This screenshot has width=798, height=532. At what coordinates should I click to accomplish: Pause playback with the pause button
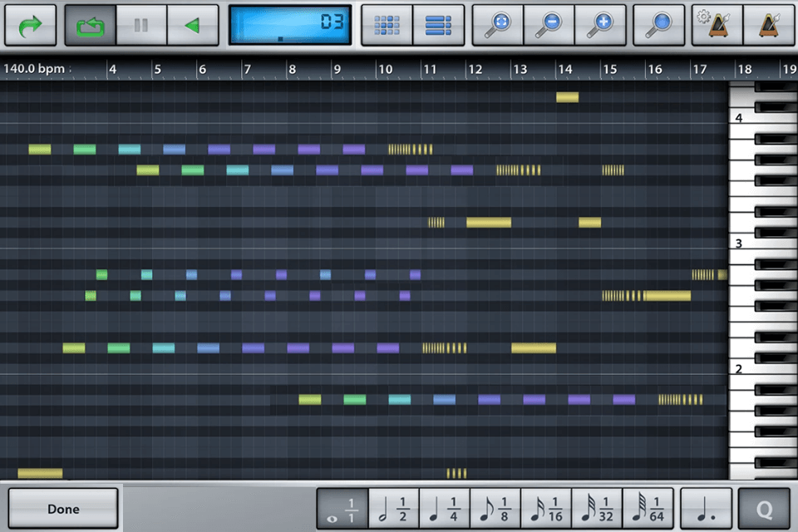point(141,25)
